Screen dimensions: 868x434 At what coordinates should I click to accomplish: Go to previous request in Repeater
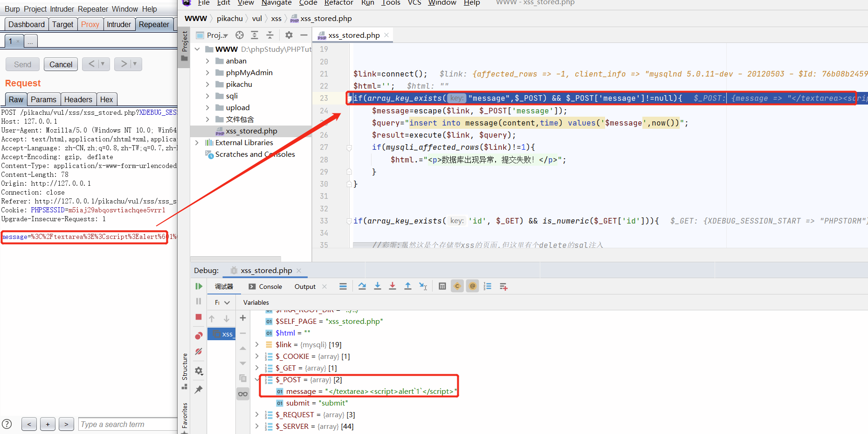tap(91, 64)
